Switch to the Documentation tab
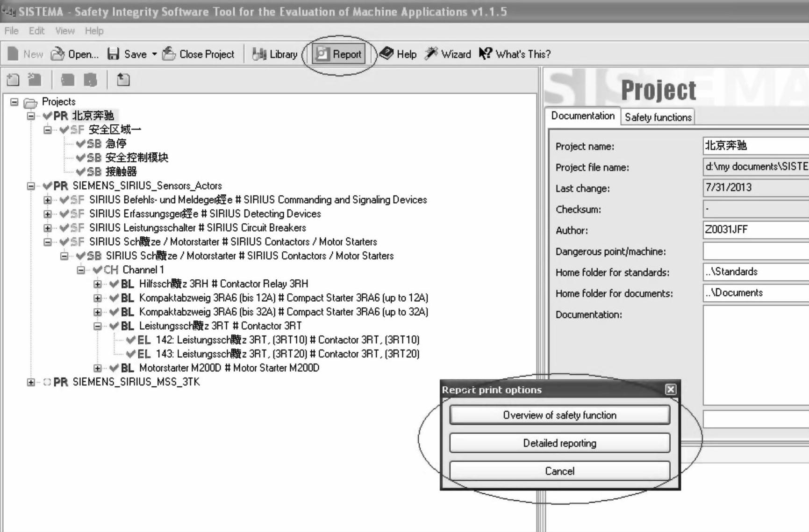Screen dimensions: 809x532 tap(583, 116)
